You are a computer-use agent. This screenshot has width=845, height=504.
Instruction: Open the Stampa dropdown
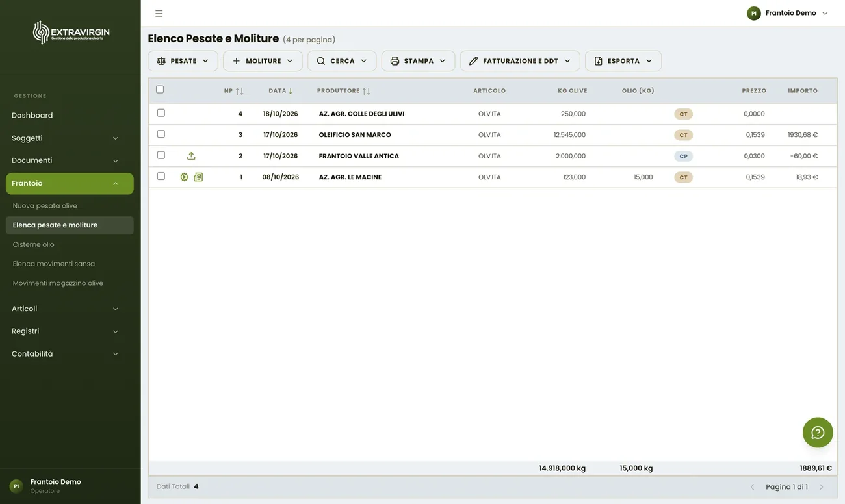pyautogui.click(x=418, y=61)
